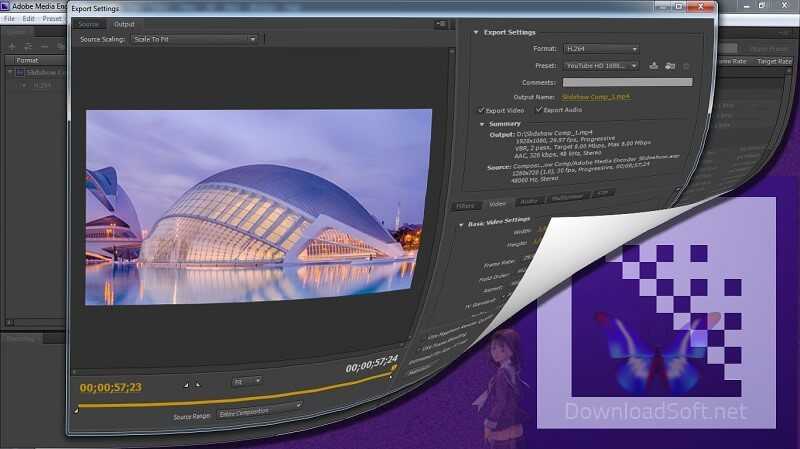Toggle the Export Video checkbox
The image size is (800, 449).
pos(481,110)
